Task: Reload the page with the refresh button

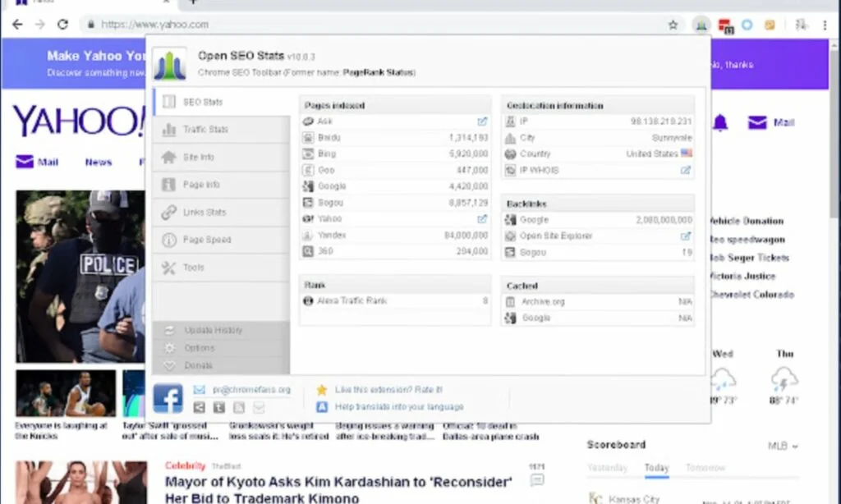Action: coord(62,25)
